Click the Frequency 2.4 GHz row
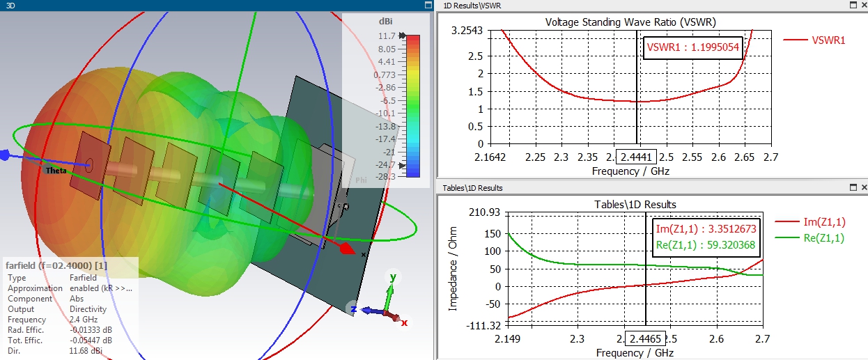This screenshot has width=868, height=360. point(53,320)
